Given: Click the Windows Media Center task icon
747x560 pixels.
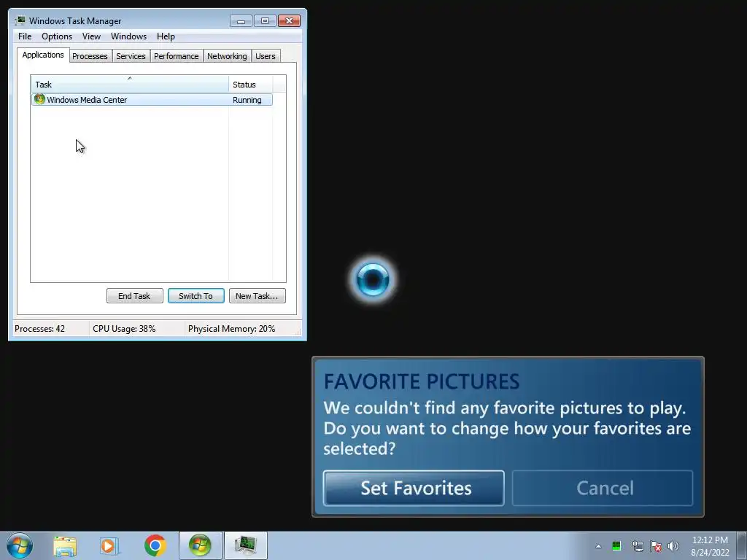Looking at the screenshot, I should [x=39, y=99].
